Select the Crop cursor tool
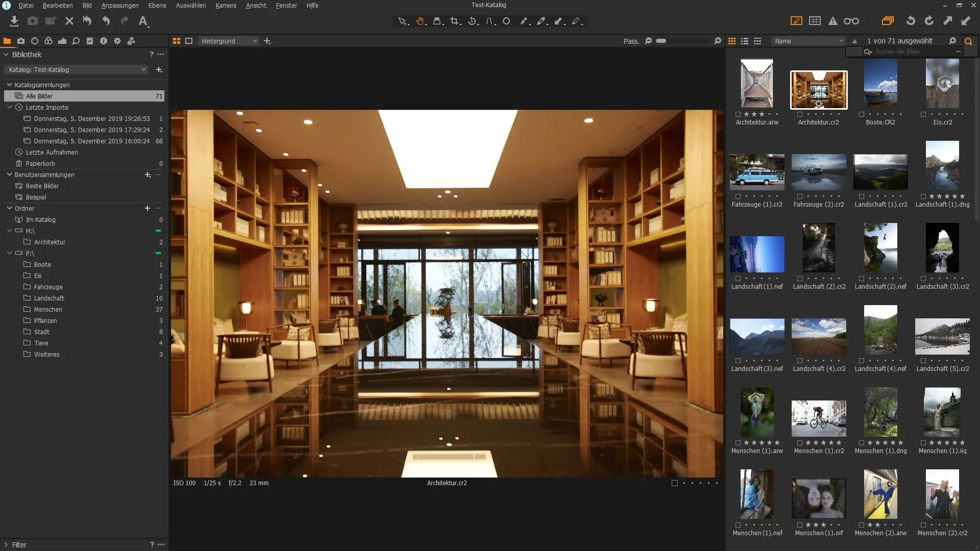Image resolution: width=980 pixels, height=551 pixels. coord(455,21)
